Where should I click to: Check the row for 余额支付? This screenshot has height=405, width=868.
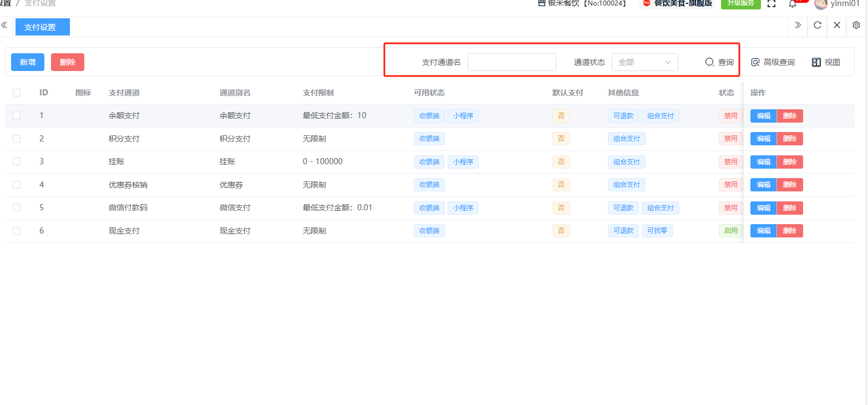pyautogui.click(x=17, y=115)
